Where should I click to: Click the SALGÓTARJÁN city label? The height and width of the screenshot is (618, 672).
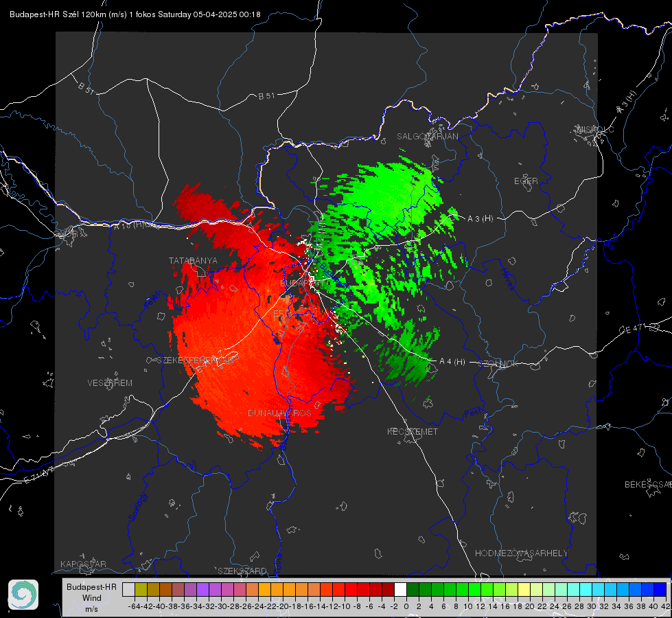427,137
